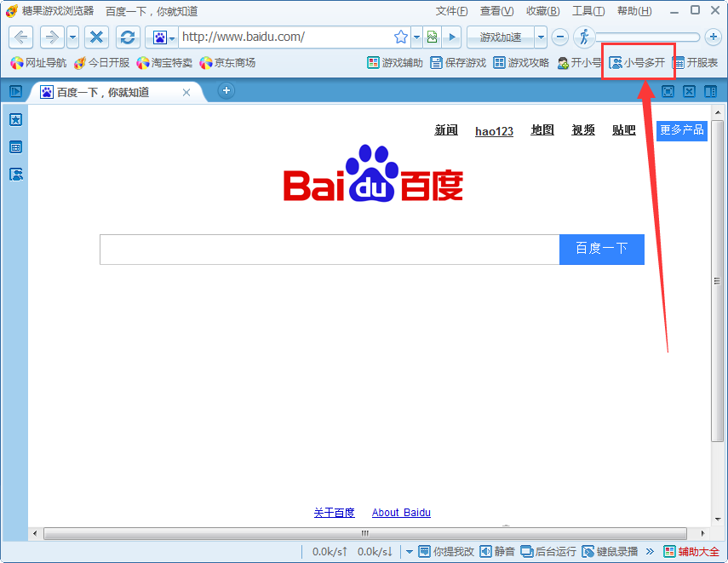Click the vertical scrollbar thumb
The image size is (728, 563).
(x=717, y=280)
